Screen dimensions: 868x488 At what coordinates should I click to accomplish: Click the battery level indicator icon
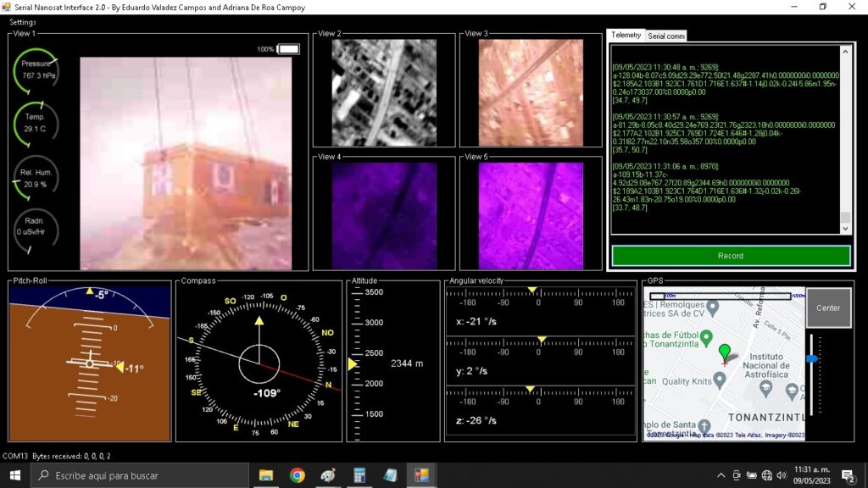coord(288,49)
